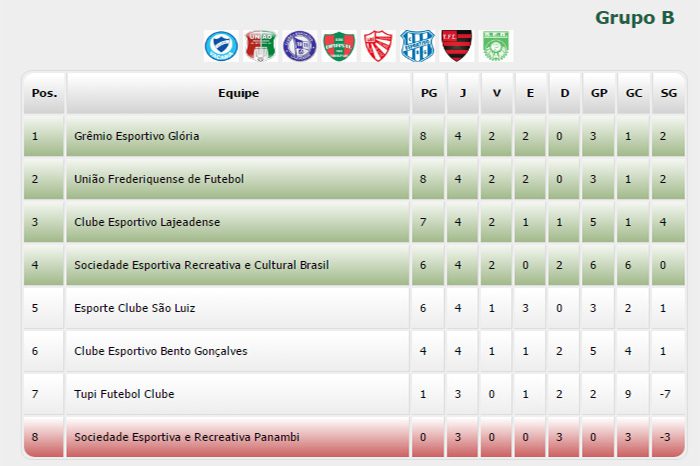Select União Frederiquense de Futebol
This screenshot has height=466, width=700.
159,179
